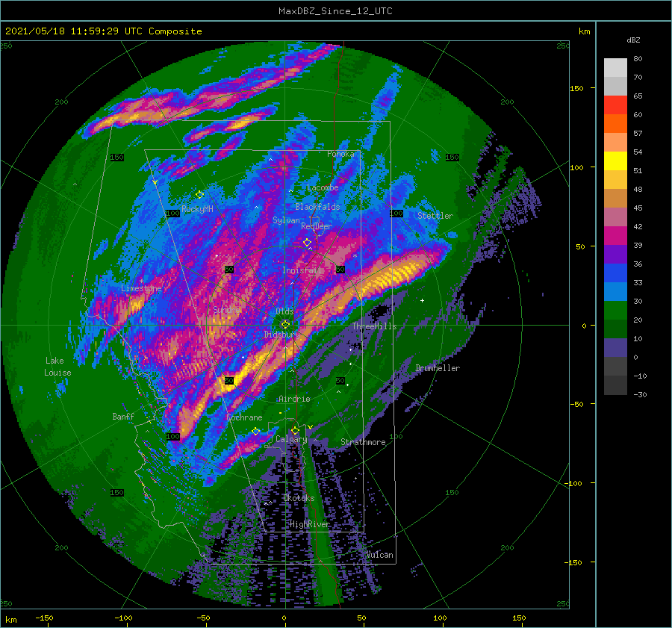Click the yellow diamond marker near RockyMH
The height and width of the screenshot is (628, 672).
point(199,195)
